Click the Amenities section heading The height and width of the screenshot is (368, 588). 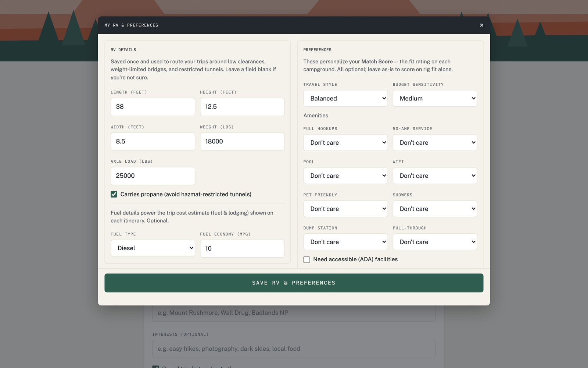point(316,116)
